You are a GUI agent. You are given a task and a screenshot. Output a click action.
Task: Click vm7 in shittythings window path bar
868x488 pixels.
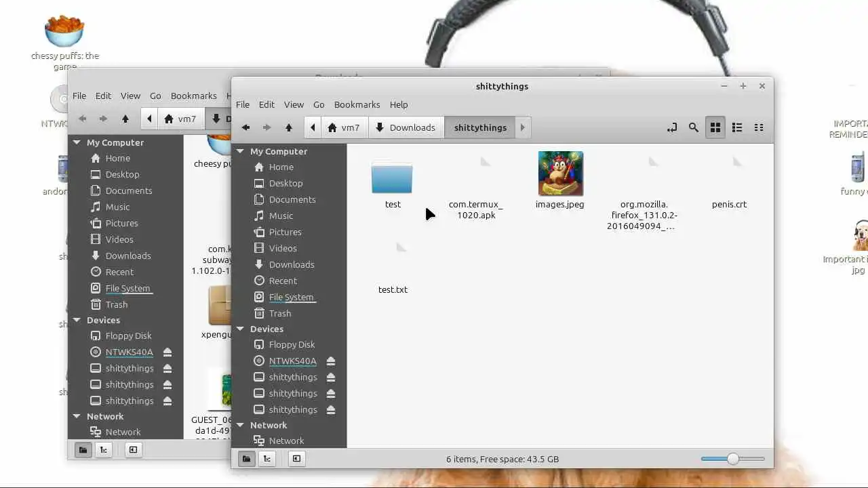pyautogui.click(x=344, y=127)
